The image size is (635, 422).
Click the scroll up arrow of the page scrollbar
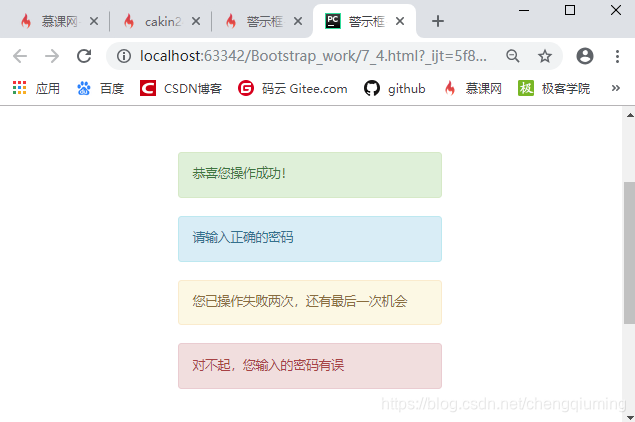point(629,115)
